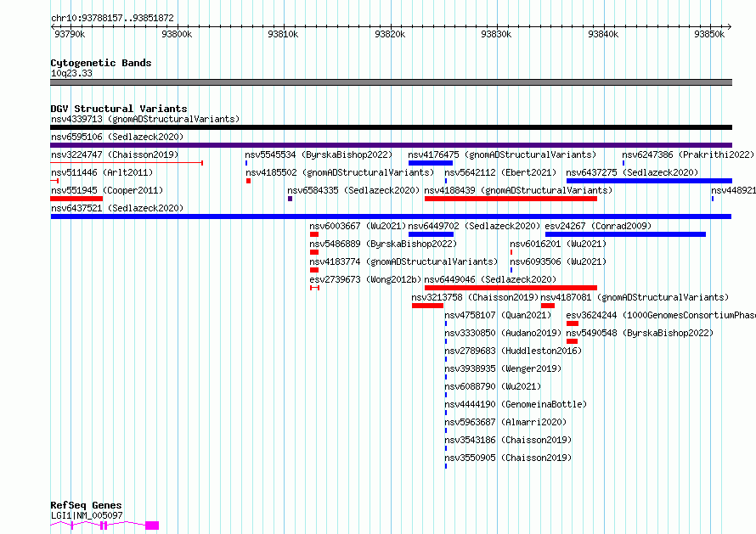Click the nsv511446 (Arlt2011) label

102,172
